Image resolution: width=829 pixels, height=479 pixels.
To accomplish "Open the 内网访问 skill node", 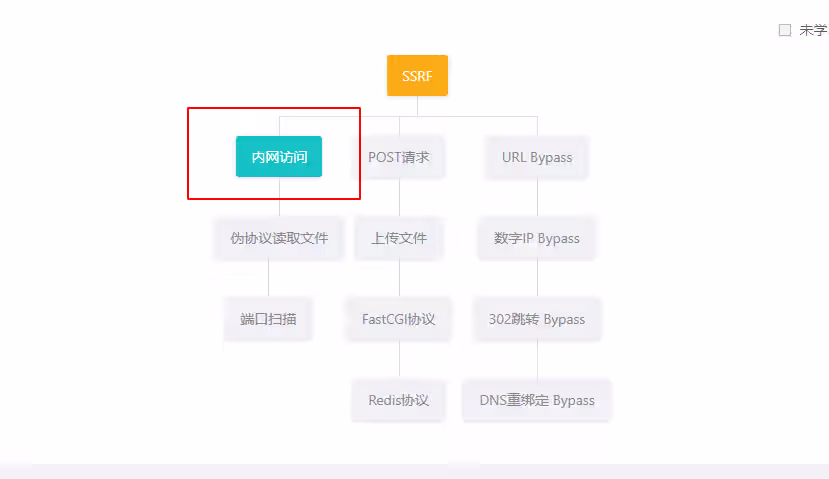I will pyautogui.click(x=278, y=157).
